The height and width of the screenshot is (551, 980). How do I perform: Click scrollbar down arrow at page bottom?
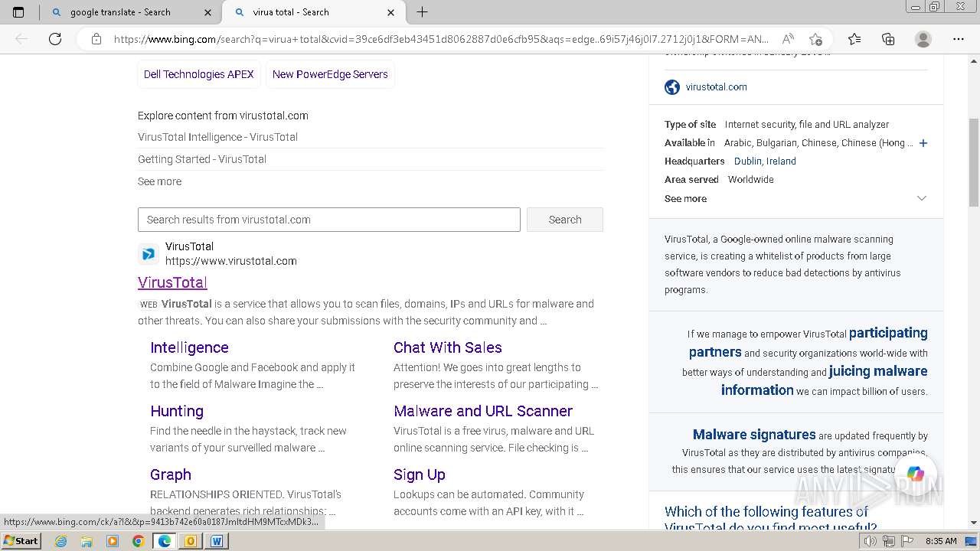(x=974, y=523)
